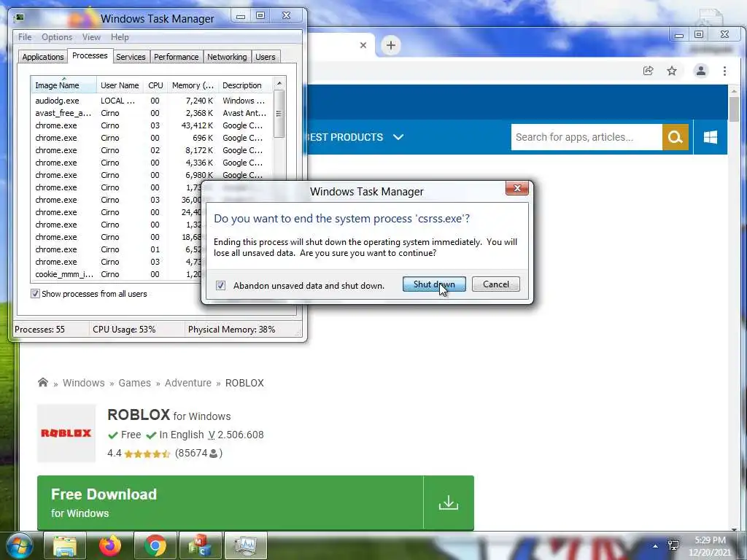Close the current Chrome tab

point(363,45)
